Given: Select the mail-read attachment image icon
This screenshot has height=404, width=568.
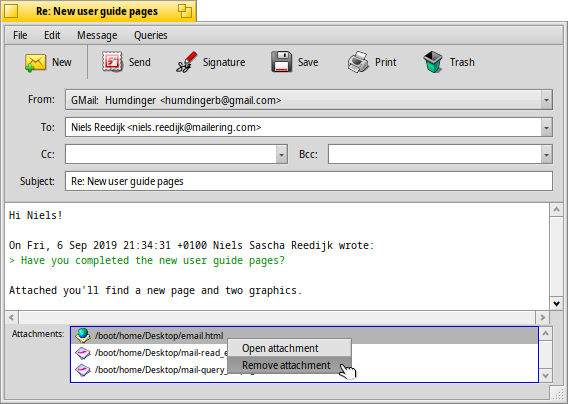Looking at the screenshot, I should [x=83, y=353].
